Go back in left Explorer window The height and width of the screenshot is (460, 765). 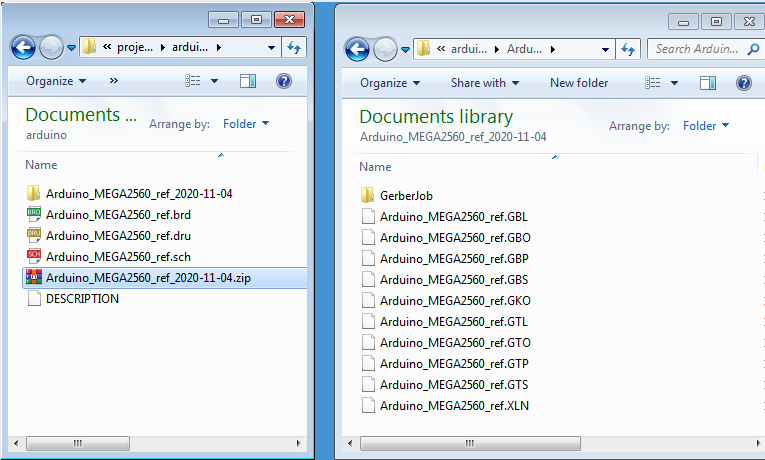click(23, 48)
